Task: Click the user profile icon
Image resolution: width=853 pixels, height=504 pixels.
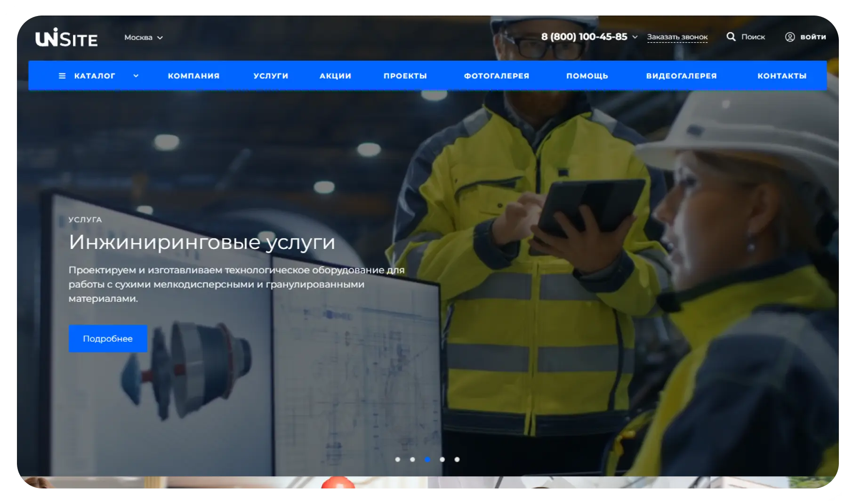Action: point(790,37)
